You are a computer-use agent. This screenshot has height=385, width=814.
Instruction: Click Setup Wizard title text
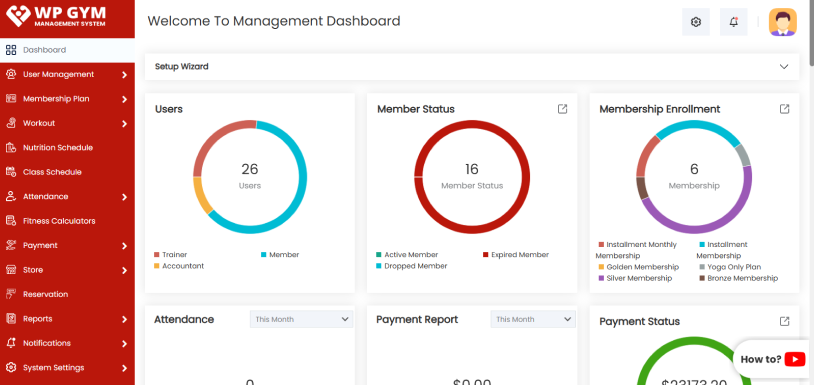click(x=182, y=66)
